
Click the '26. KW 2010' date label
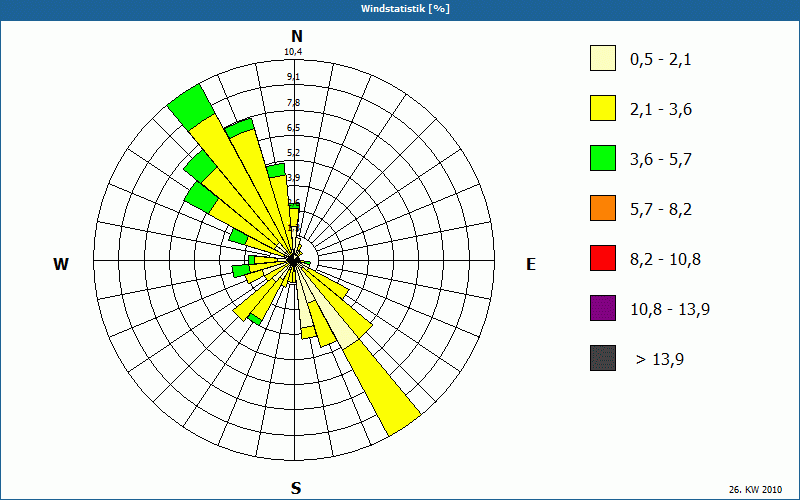[755, 490]
